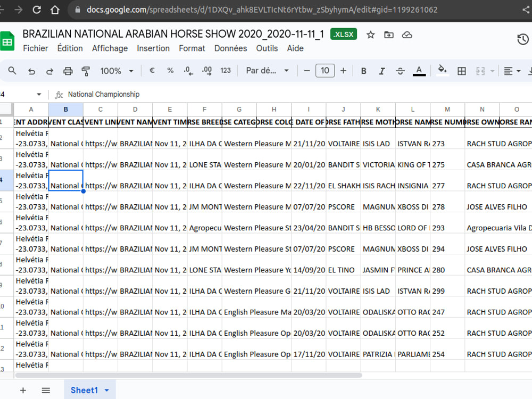Open the Affichage menu
This screenshot has width=532, height=399.
[110, 48]
